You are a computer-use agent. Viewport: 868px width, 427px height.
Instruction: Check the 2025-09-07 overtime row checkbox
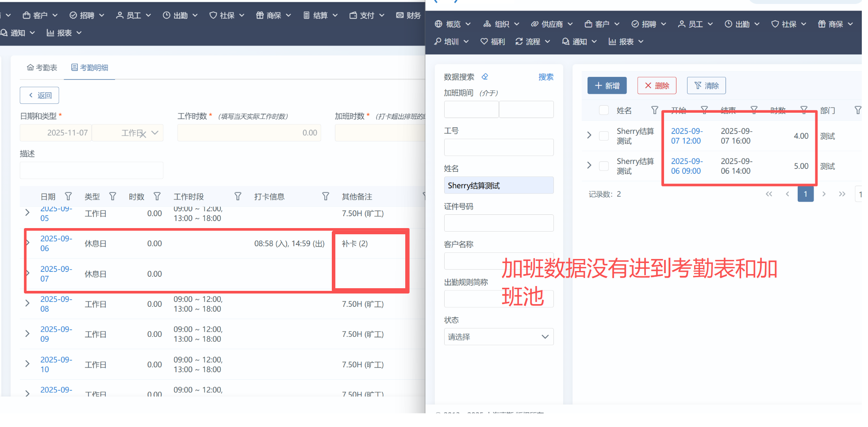603,136
